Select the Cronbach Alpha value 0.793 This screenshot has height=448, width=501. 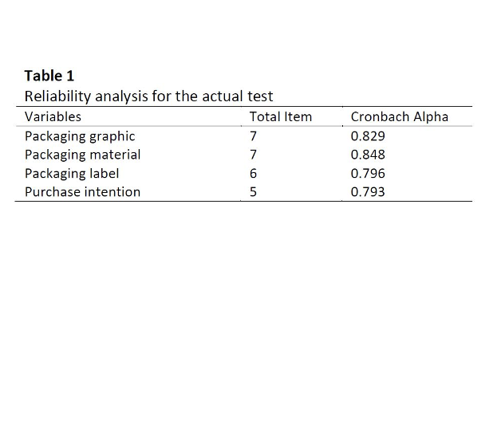[368, 192]
